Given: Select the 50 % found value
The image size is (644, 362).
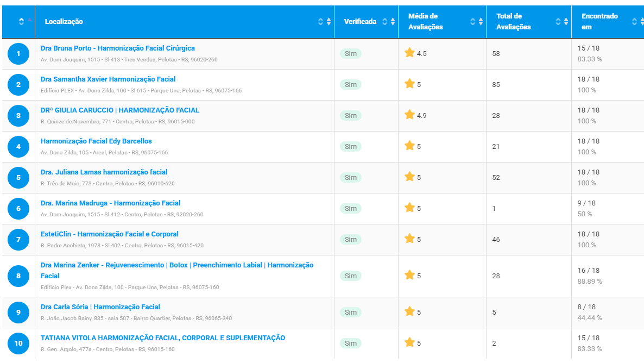Looking at the screenshot, I should coord(585,214).
